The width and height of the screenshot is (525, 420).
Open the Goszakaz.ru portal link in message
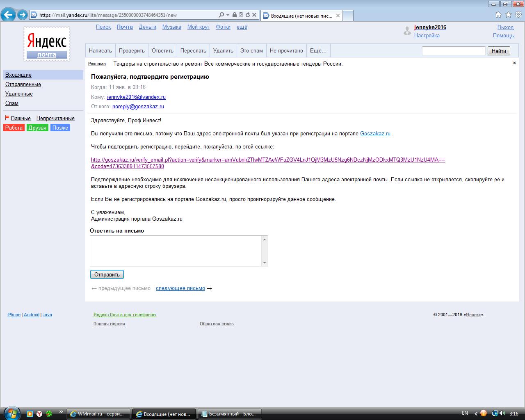click(x=375, y=134)
